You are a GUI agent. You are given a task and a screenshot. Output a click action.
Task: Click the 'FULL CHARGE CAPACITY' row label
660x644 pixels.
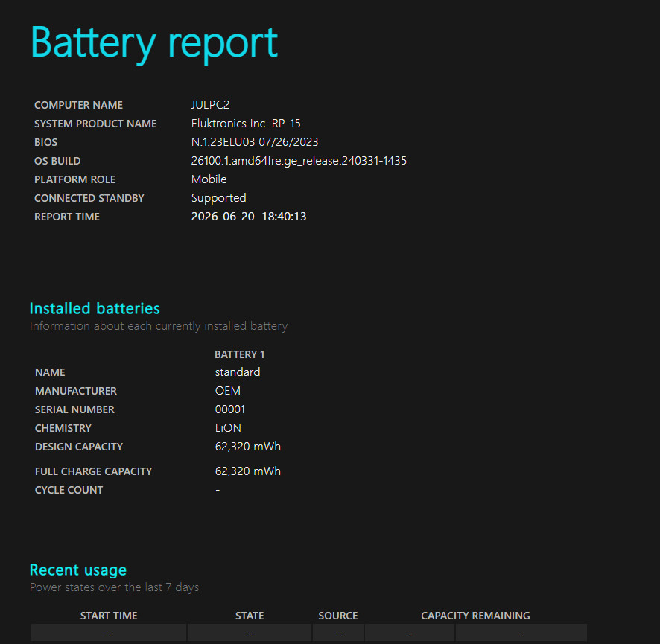click(x=93, y=471)
